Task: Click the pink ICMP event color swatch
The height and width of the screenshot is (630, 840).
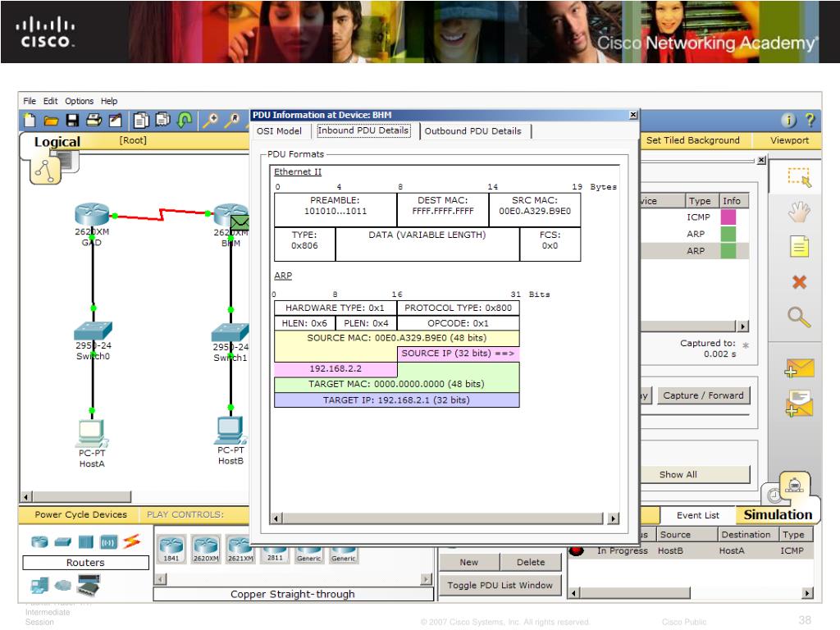Action: [x=728, y=217]
